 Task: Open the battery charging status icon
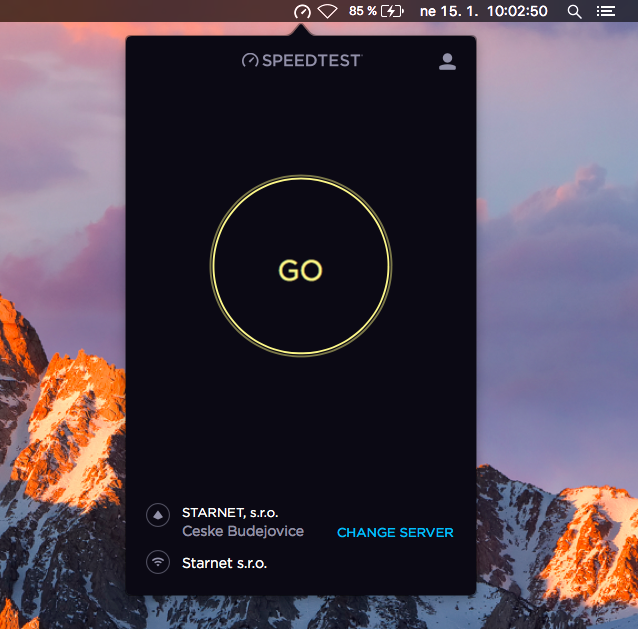click(x=392, y=11)
